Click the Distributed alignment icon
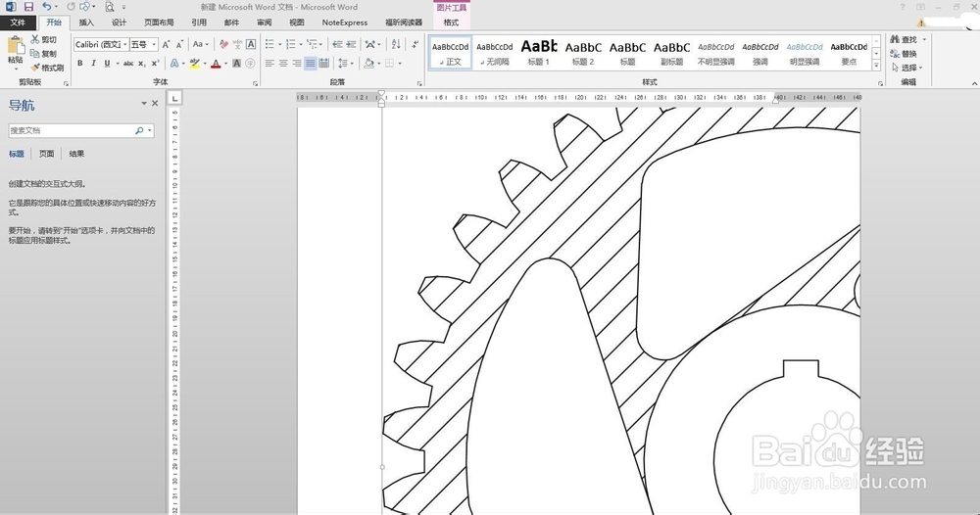This screenshot has width=980, height=515. click(323, 63)
